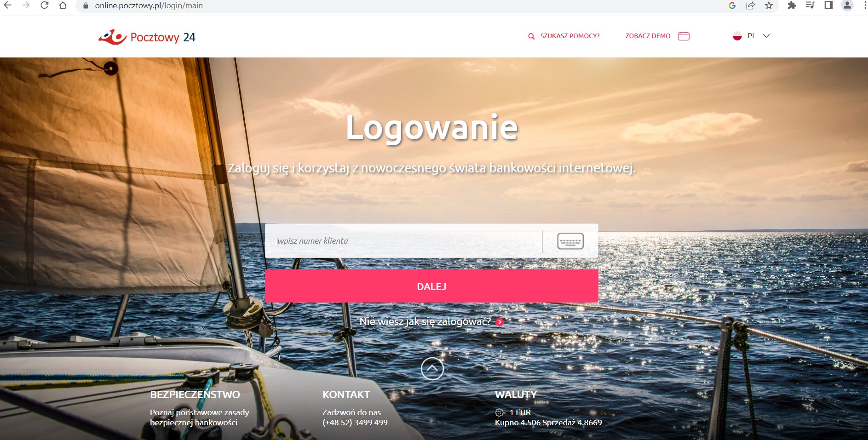Open the 'Nie wiesz jak się zalogować?' link

tap(425, 322)
